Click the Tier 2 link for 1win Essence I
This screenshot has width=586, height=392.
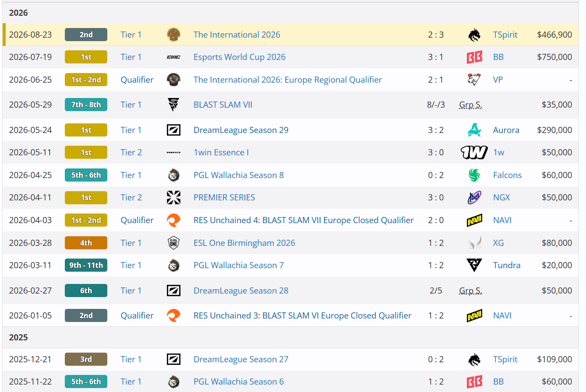[131, 152]
